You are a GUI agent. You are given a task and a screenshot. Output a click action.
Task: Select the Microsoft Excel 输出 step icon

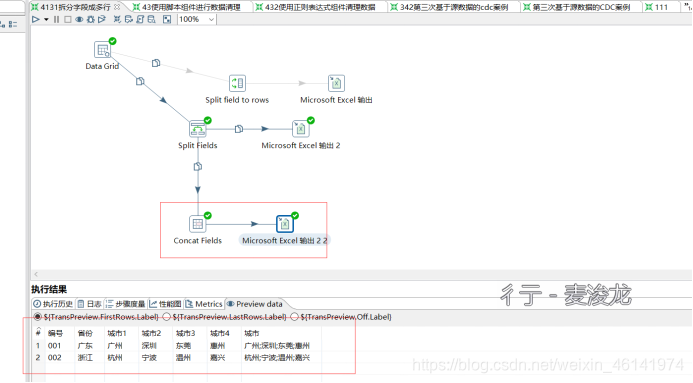(336, 83)
